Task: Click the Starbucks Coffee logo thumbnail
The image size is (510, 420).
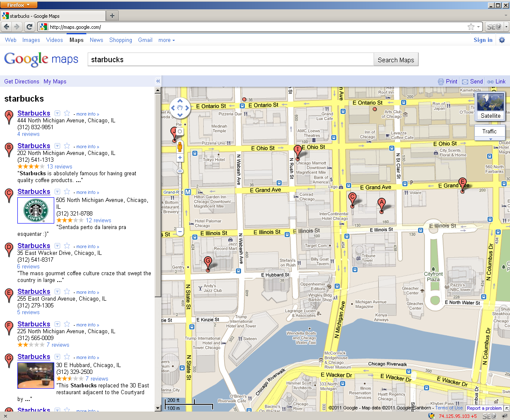Action: click(36, 210)
